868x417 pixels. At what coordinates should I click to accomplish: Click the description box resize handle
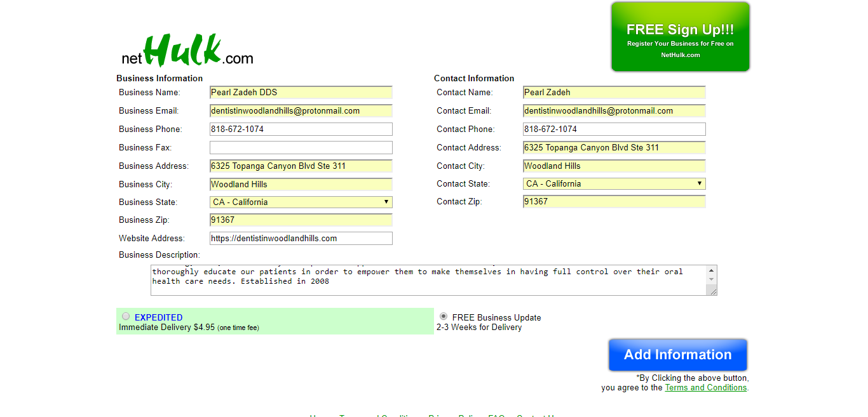click(712, 291)
